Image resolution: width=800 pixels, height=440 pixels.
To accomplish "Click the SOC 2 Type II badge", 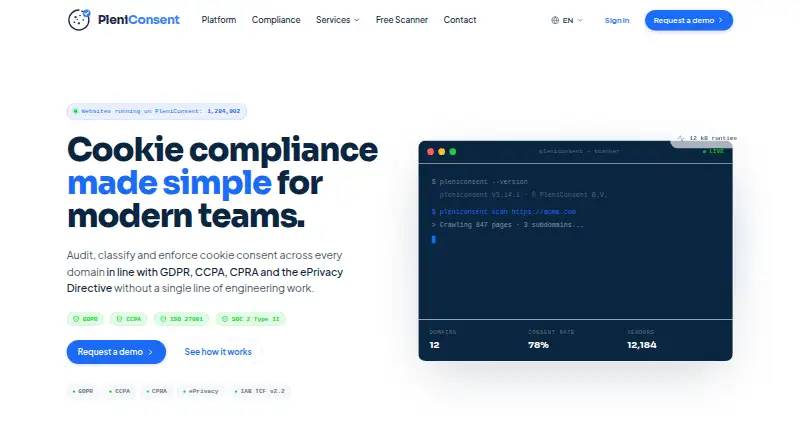I will point(251,319).
